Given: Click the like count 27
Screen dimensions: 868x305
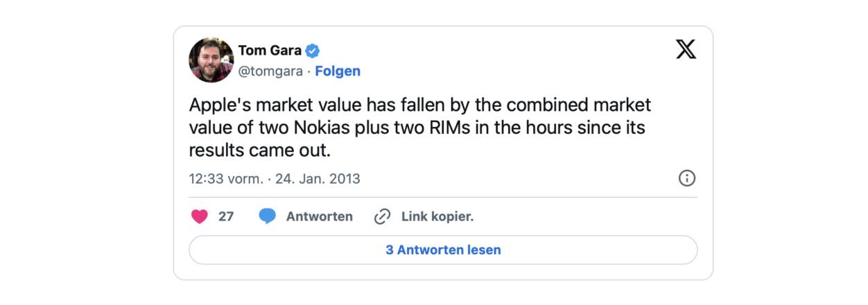Looking at the screenshot, I should 226,216.
